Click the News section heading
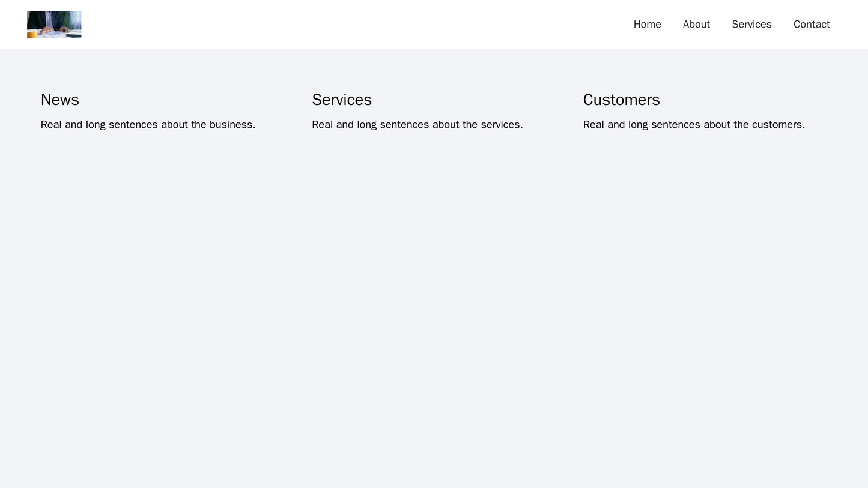868x488 pixels. [59, 100]
